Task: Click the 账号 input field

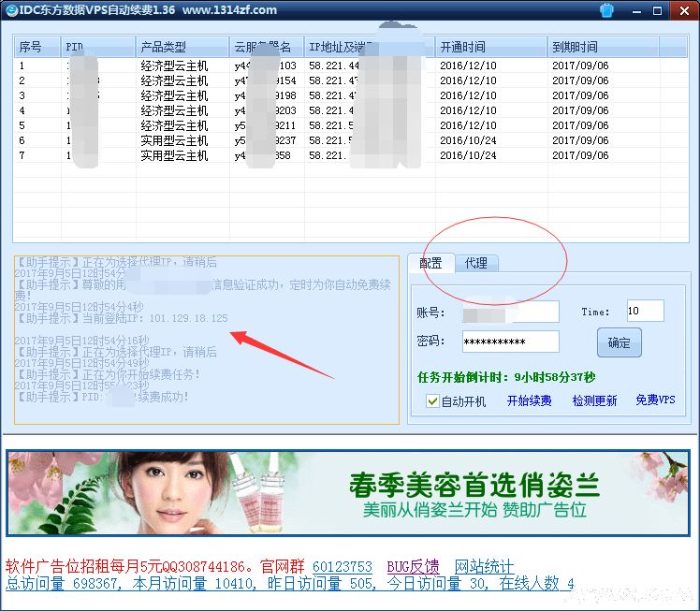Action: pyautogui.click(x=510, y=312)
